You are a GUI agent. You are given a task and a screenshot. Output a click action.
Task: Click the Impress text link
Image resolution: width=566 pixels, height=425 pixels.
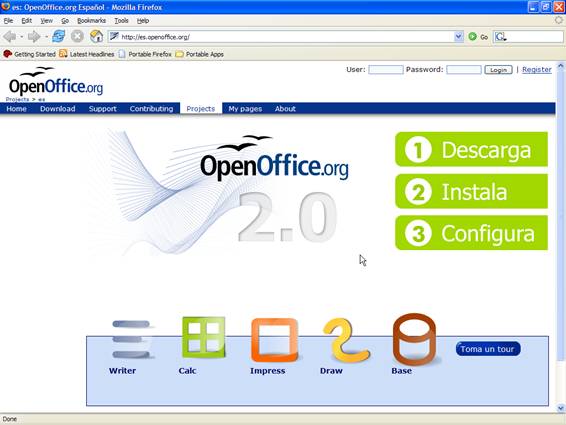[x=267, y=371]
